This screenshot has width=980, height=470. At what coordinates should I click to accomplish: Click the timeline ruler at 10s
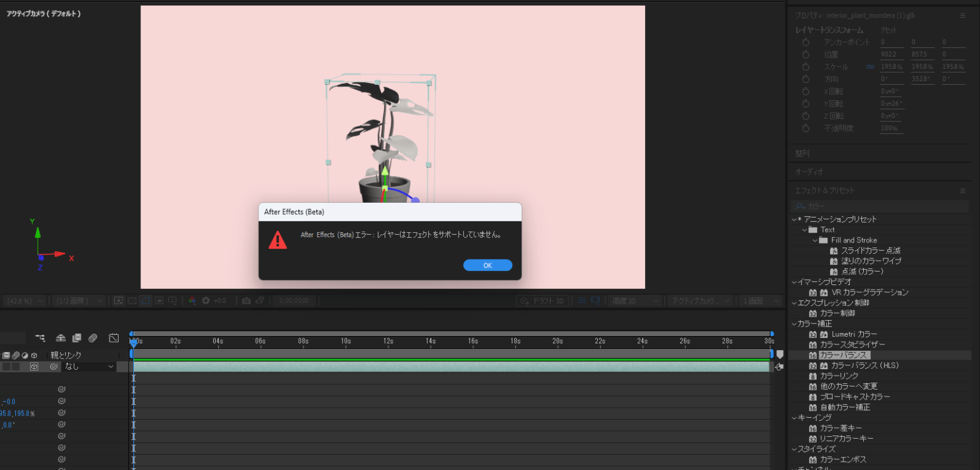coord(345,341)
